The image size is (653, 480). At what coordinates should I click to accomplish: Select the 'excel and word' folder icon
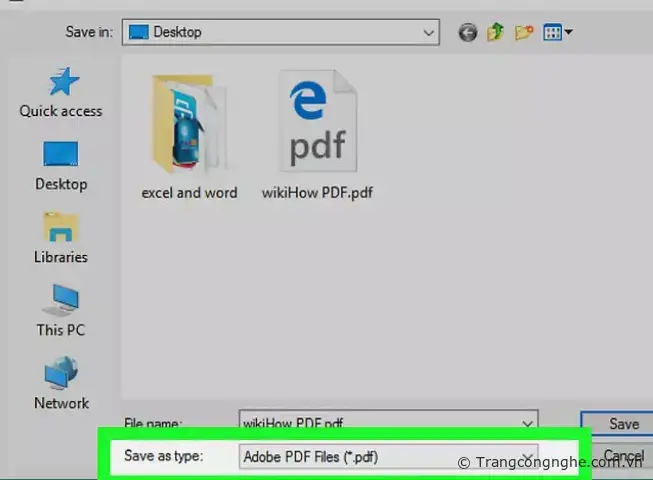click(190, 123)
